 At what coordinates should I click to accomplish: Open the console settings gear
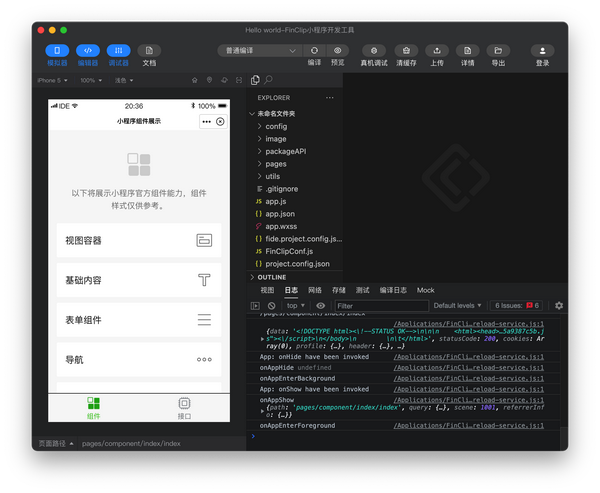point(559,305)
